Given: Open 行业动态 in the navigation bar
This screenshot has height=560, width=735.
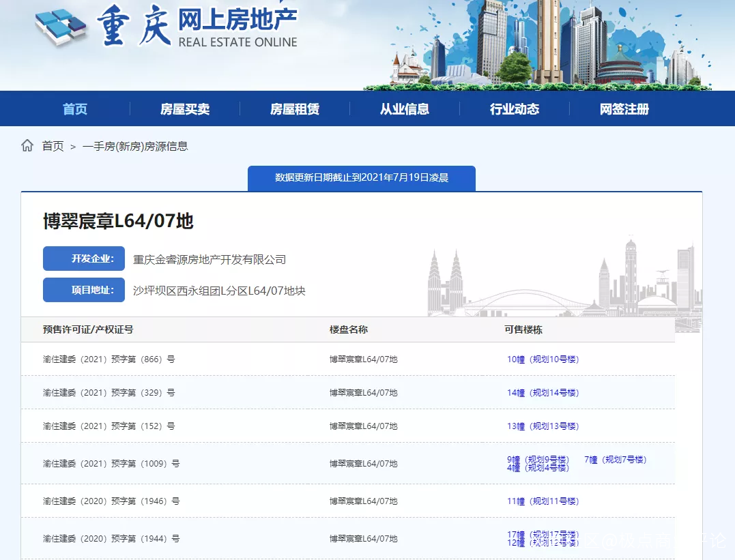Looking at the screenshot, I should coord(515,109).
